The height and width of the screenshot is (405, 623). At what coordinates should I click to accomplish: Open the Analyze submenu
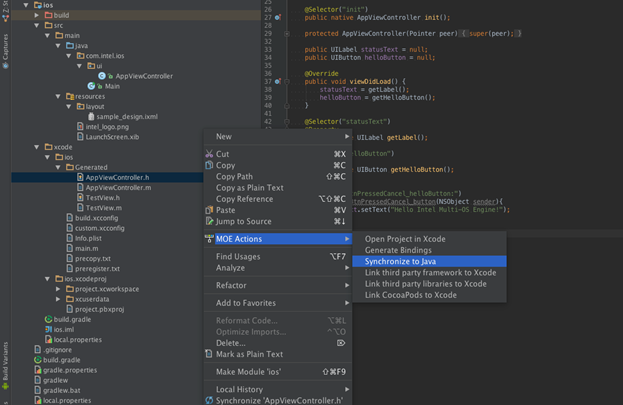tap(278, 267)
